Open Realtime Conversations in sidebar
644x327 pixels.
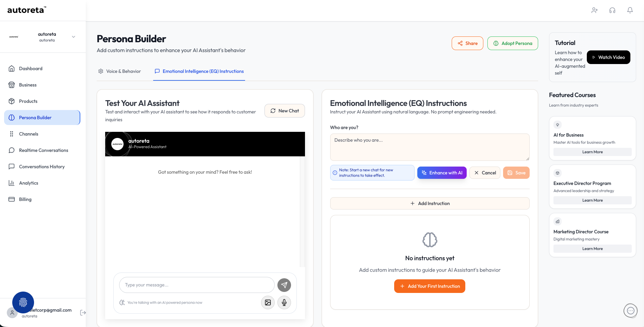44,150
